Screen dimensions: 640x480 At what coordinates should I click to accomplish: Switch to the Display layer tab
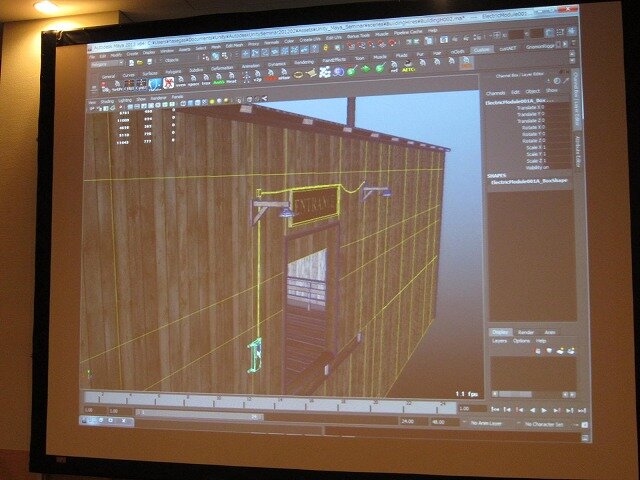tap(500, 331)
